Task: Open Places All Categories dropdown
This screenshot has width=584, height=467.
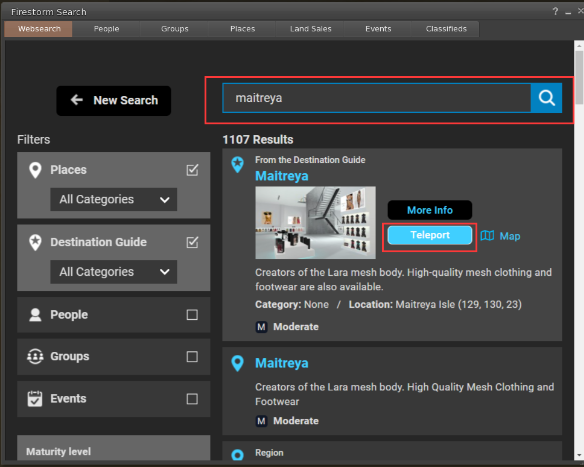Action: coord(114,199)
